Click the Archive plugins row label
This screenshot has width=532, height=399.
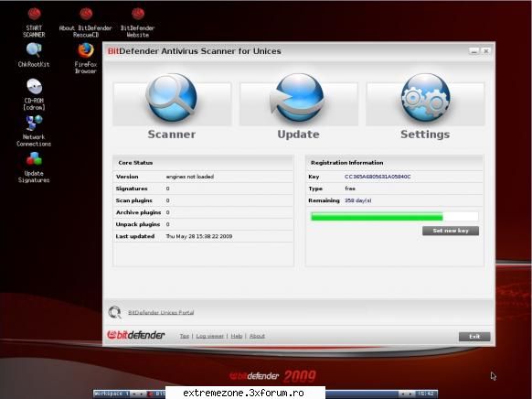point(138,212)
